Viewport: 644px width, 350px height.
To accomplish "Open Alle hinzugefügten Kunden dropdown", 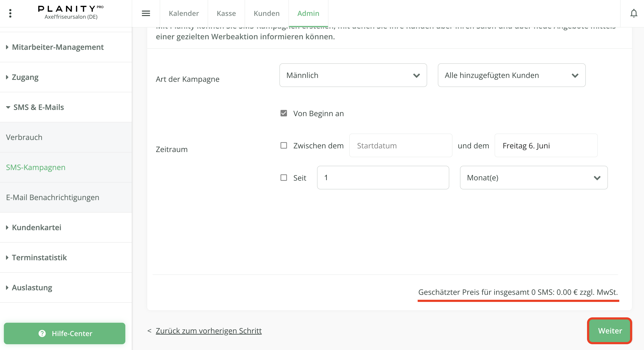I will [x=511, y=75].
